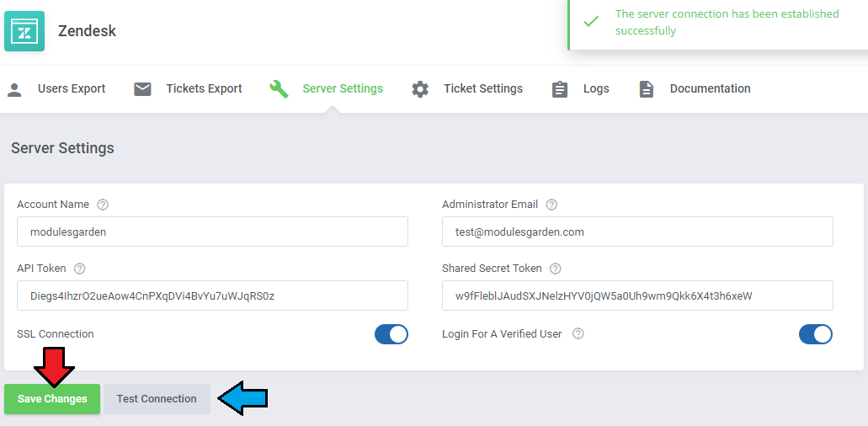Click the connection established notification text

(x=727, y=22)
